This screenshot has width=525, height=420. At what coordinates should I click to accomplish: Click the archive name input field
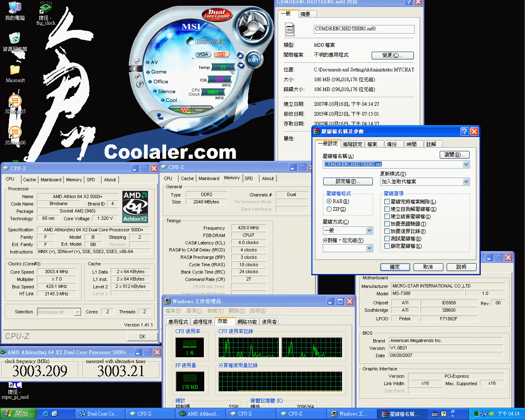point(393,164)
